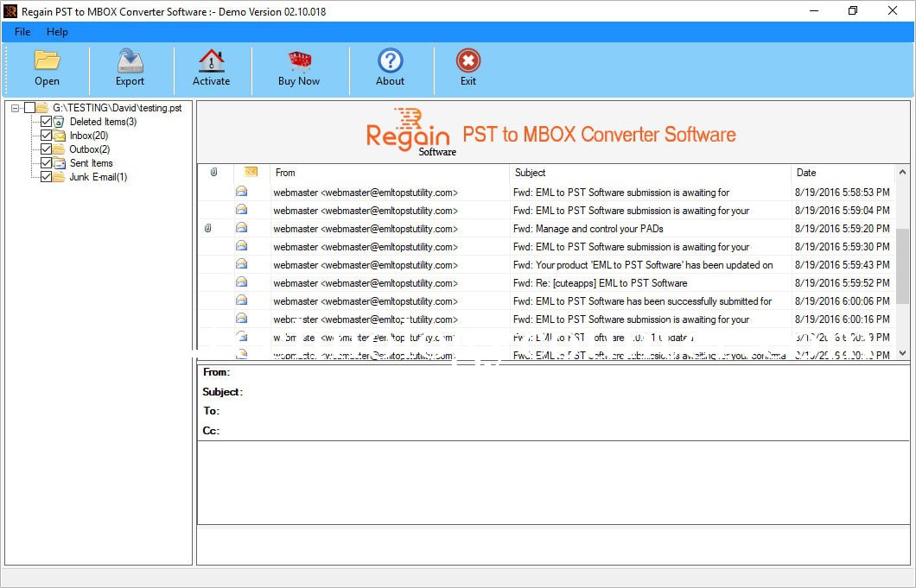Open the File menu
The image size is (916, 588).
click(22, 32)
